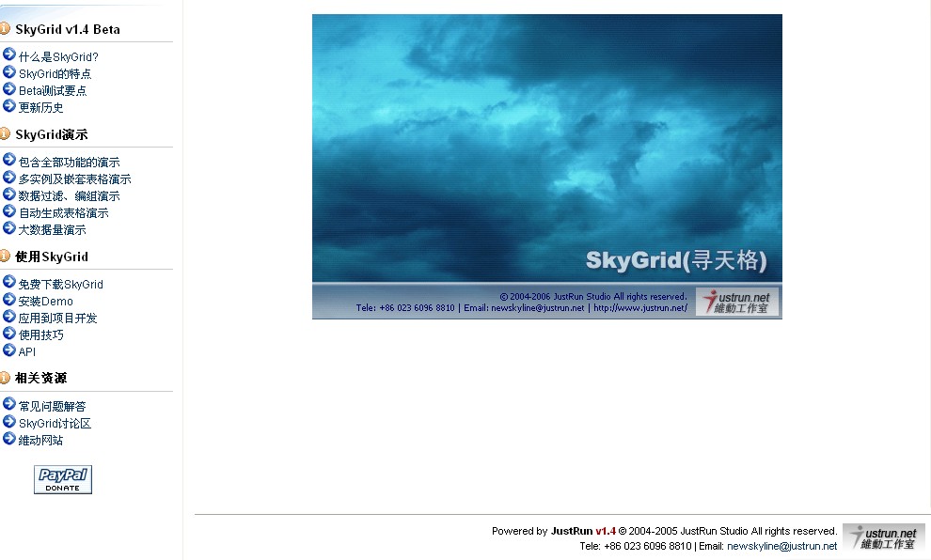This screenshot has height=560, width=931.
Task: Click the footer phone number +86 023 6096 8810
Action: (x=648, y=546)
